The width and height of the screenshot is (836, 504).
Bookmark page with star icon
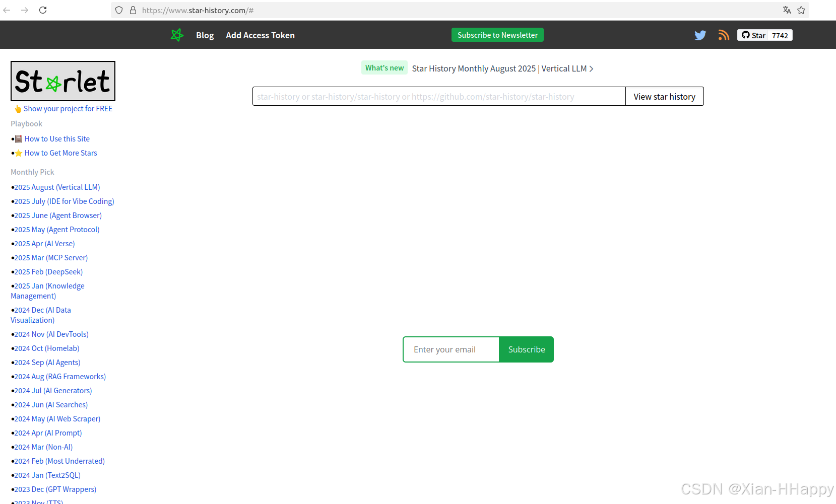coord(801,10)
